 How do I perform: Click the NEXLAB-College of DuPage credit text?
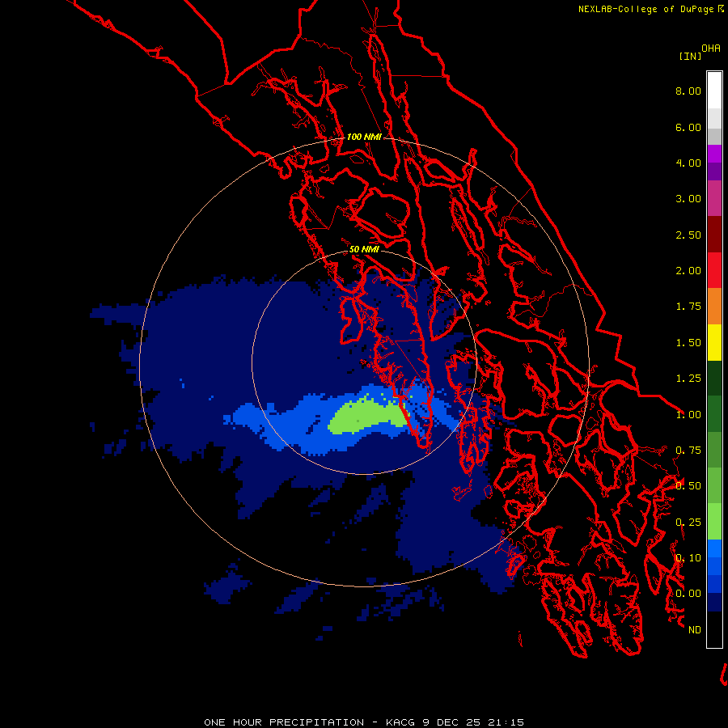tap(646, 9)
